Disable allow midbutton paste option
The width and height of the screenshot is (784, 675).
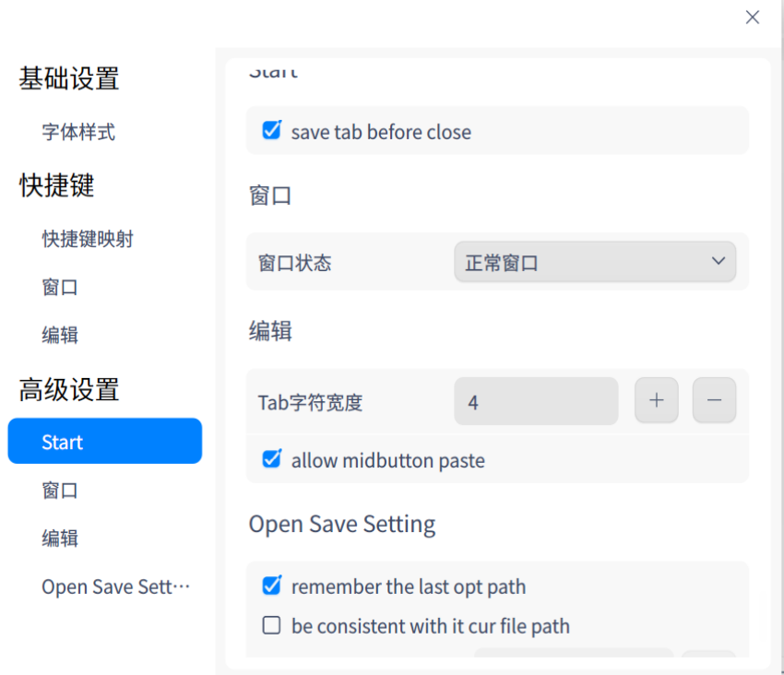click(x=272, y=459)
